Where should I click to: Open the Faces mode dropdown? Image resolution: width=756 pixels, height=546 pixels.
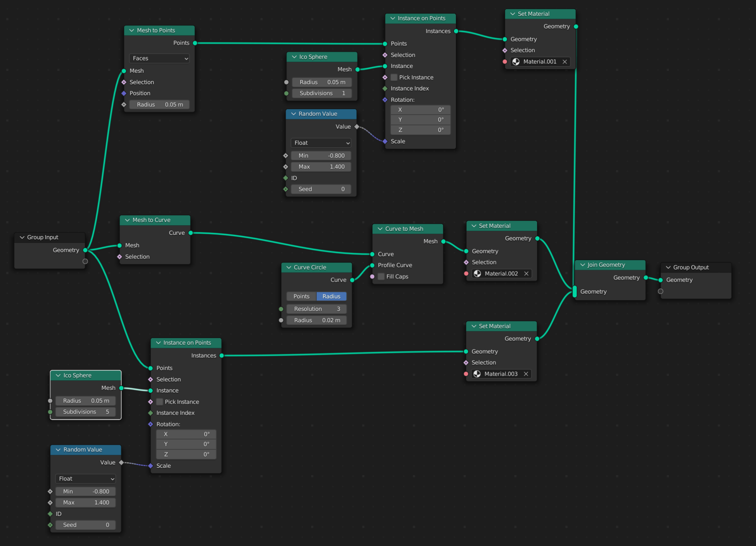(x=159, y=58)
